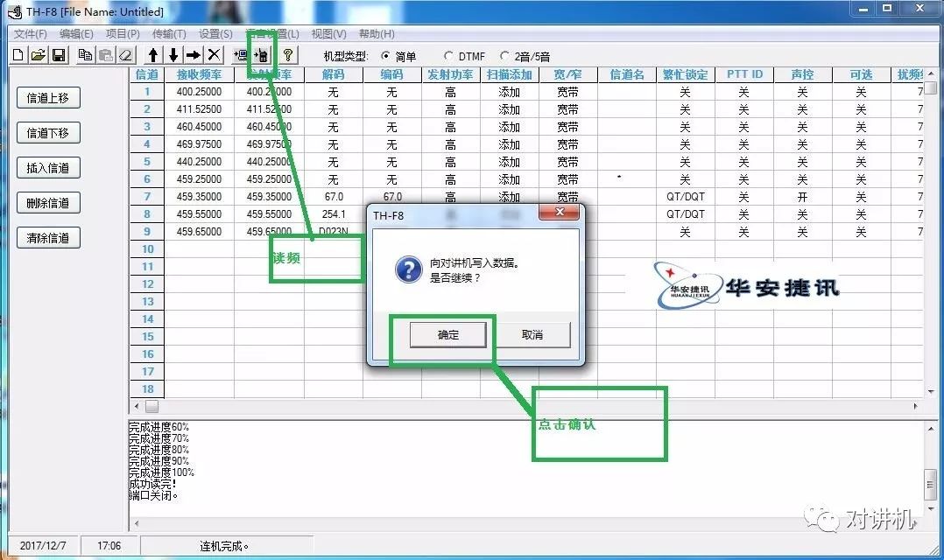Confirm writing data by clicking 确定
Screen dimensions: 944x560
447,334
